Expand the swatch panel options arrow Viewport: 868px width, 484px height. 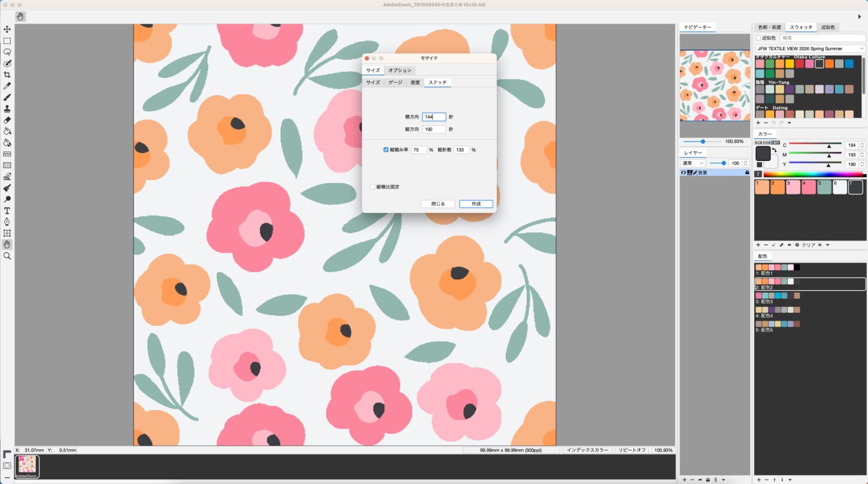point(789,123)
